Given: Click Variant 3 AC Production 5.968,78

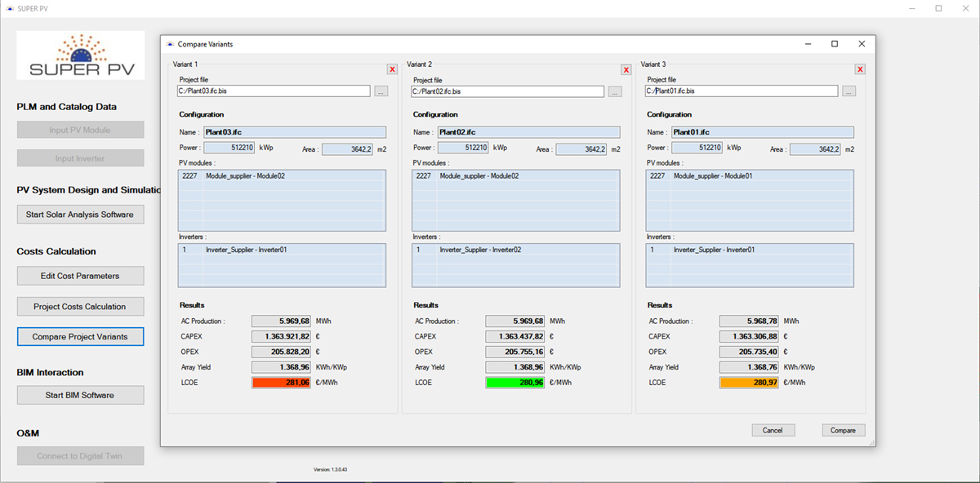Looking at the screenshot, I should pyautogui.click(x=750, y=321).
